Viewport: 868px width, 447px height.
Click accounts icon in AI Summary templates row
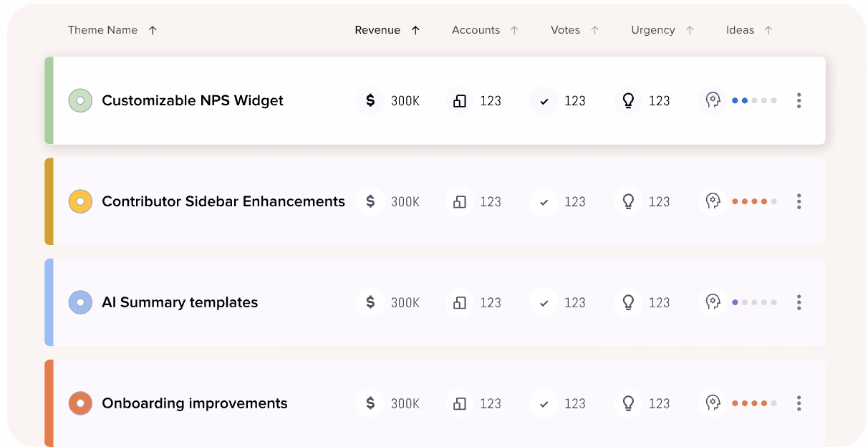460,302
